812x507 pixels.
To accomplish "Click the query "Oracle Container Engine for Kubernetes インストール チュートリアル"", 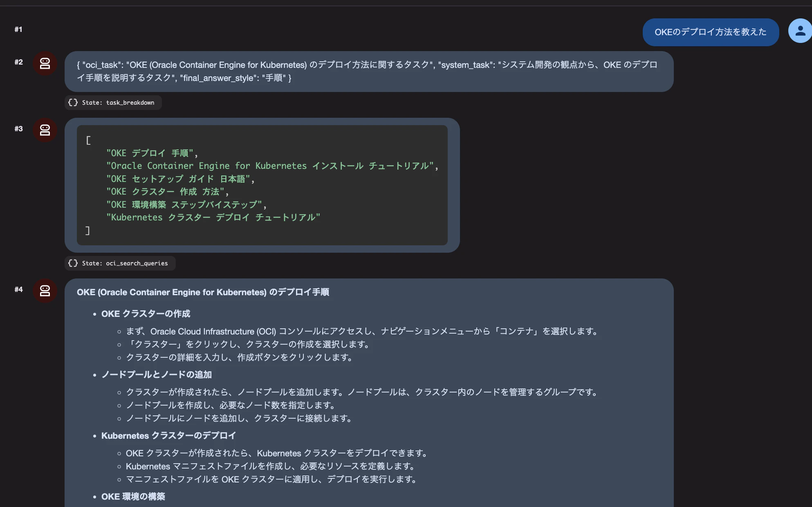I will coord(270,166).
